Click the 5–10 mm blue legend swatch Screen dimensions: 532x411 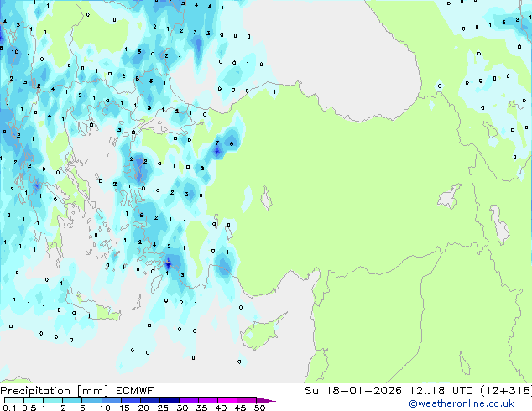click(91, 400)
